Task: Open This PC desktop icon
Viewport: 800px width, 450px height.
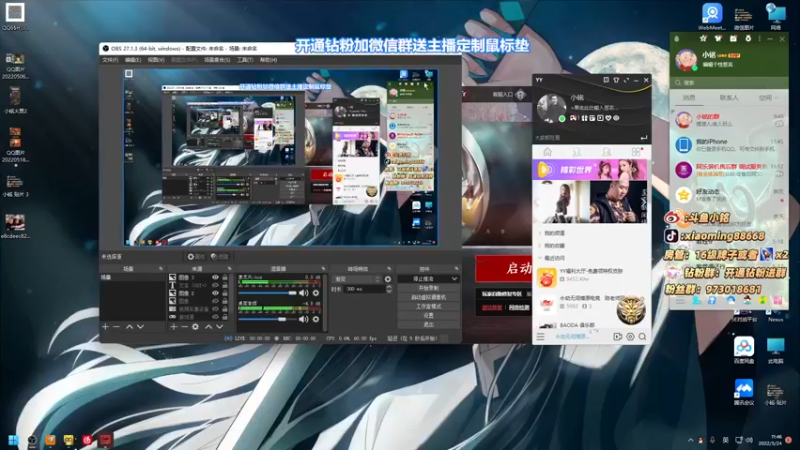Action: click(x=776, y=350)
